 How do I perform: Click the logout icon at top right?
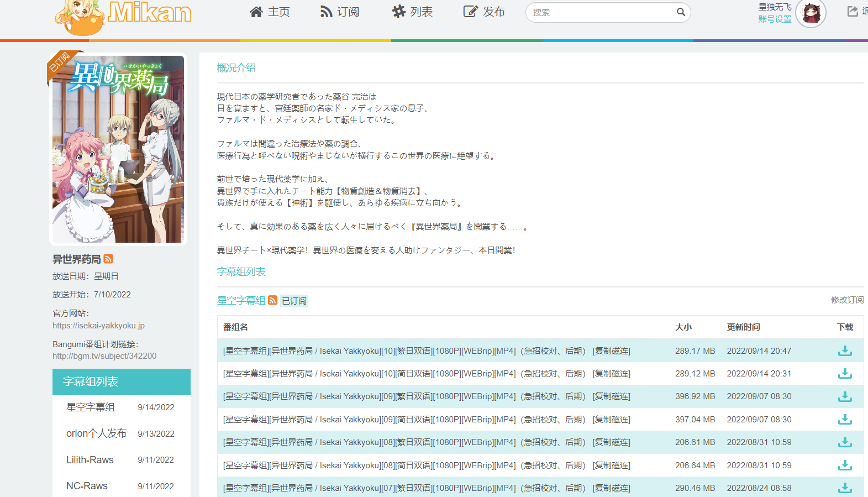(x=853, y=12)
